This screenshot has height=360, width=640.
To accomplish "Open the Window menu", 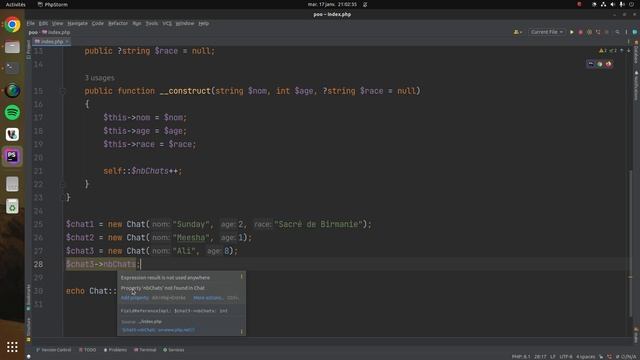I will pyautogui.click(x=185, y=23).
